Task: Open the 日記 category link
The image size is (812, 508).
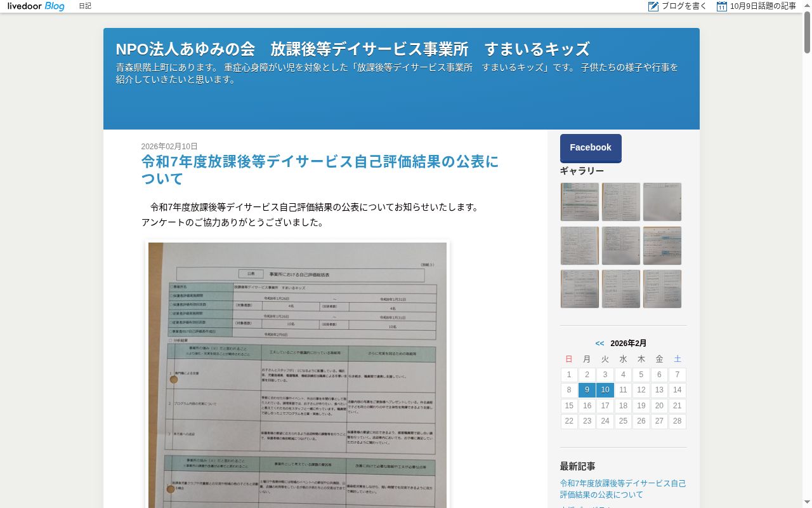Action: [x=85, y=6]
